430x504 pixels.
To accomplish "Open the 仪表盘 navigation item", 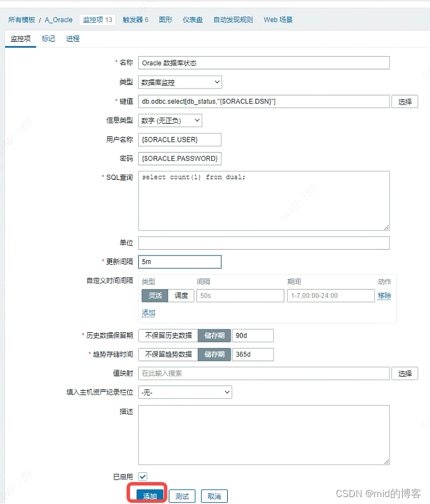I will tap(192, 20).
